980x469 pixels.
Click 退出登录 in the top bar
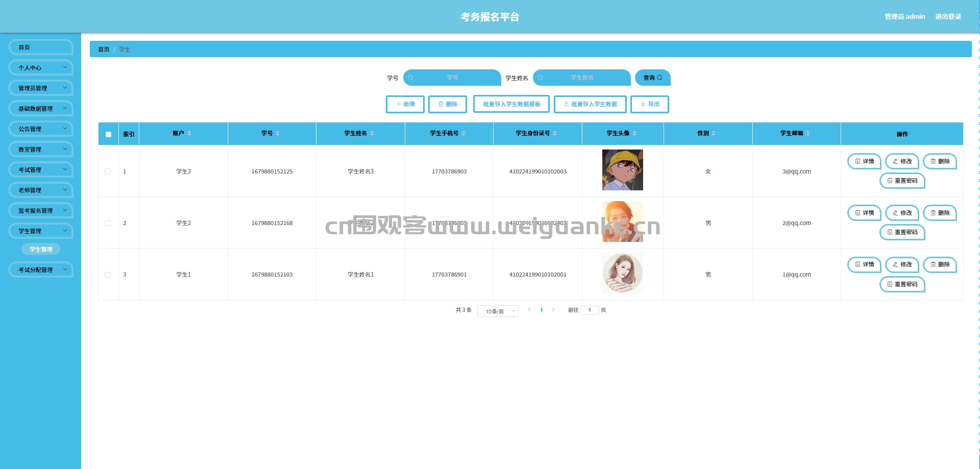pos(948,16)
